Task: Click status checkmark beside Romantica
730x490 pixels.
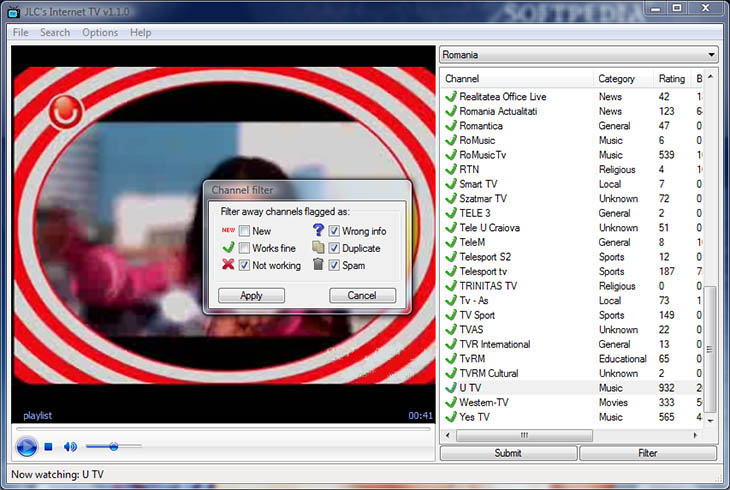Action: click(451, 126)
